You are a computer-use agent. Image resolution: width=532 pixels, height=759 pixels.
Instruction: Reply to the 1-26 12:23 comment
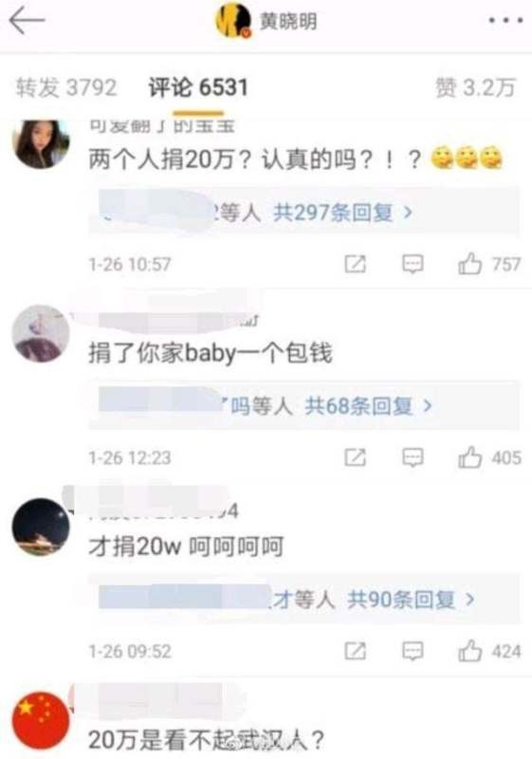point(413,457)
